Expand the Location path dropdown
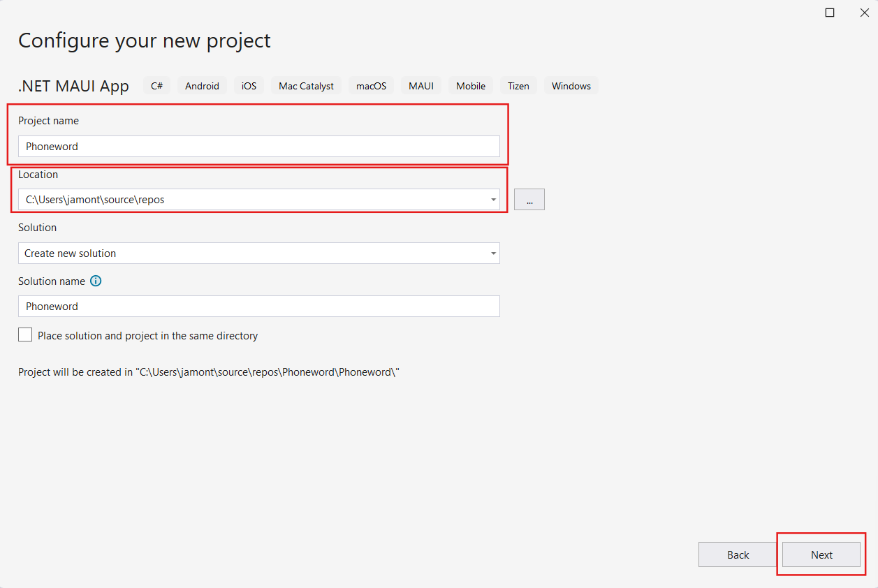The width and height of the screenshot is (878, 588). 493,199
